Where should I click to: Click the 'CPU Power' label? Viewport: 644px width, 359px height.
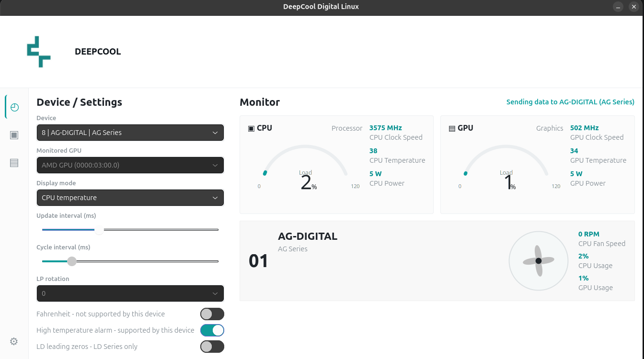click(x=387, y=183)
